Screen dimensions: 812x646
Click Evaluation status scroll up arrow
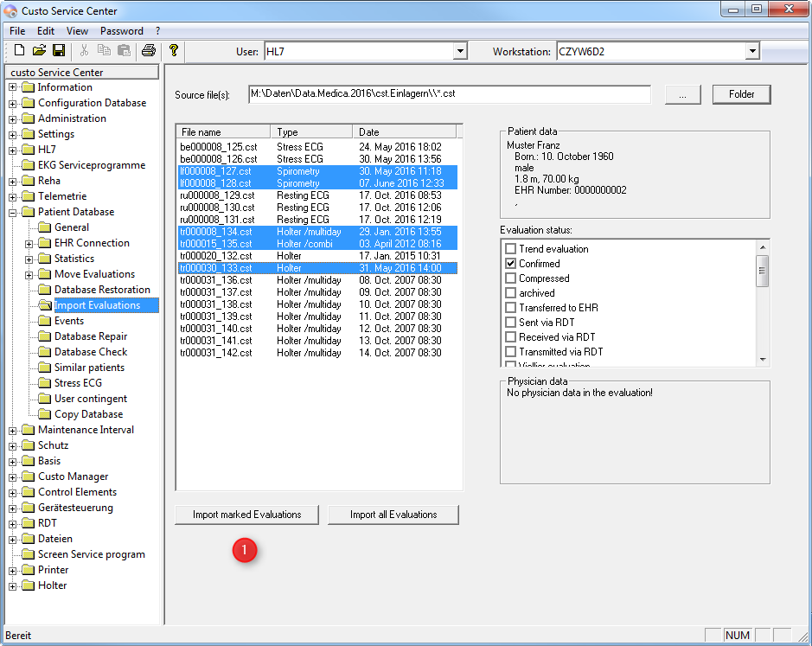[763, 247]
